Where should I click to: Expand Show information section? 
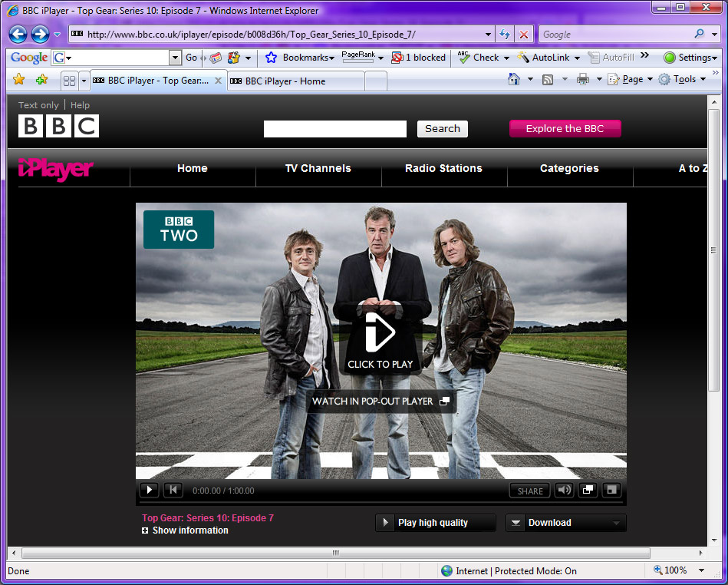click(185, 530)
